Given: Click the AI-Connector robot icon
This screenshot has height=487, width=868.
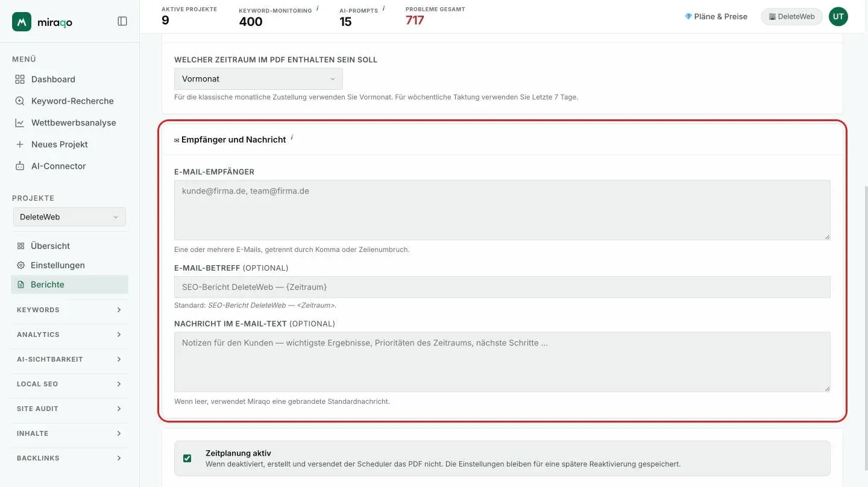Looking at the screenshot, I should coord(20,166).
